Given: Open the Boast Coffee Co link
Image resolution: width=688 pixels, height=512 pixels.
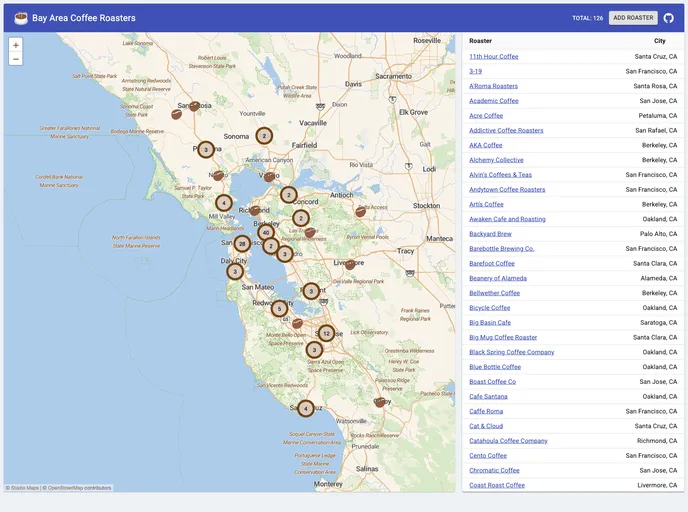Looking at the screenshot, I should (x=492, y=382).
